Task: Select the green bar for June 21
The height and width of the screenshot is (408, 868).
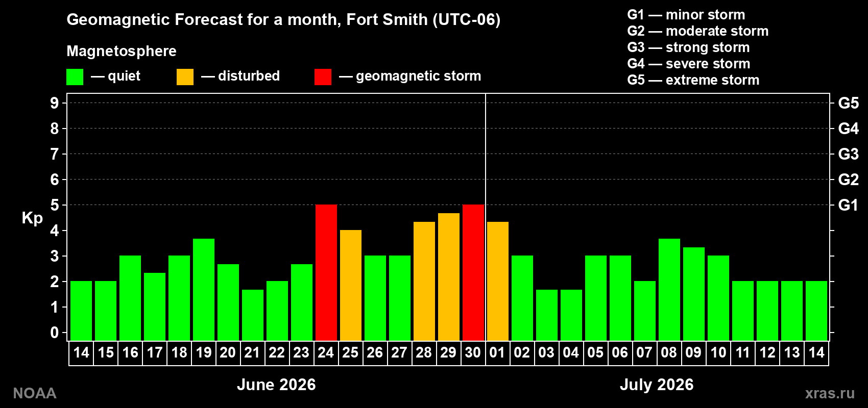Action: (253, 315)
